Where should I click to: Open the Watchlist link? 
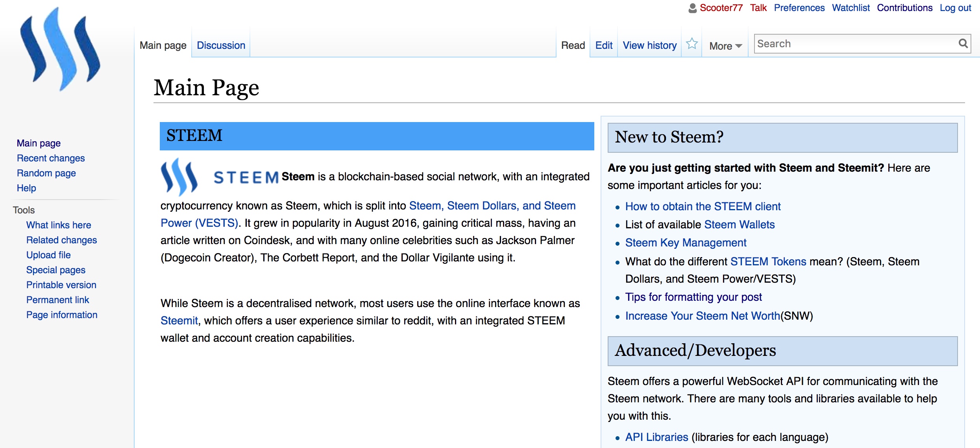tap(851, 8)
